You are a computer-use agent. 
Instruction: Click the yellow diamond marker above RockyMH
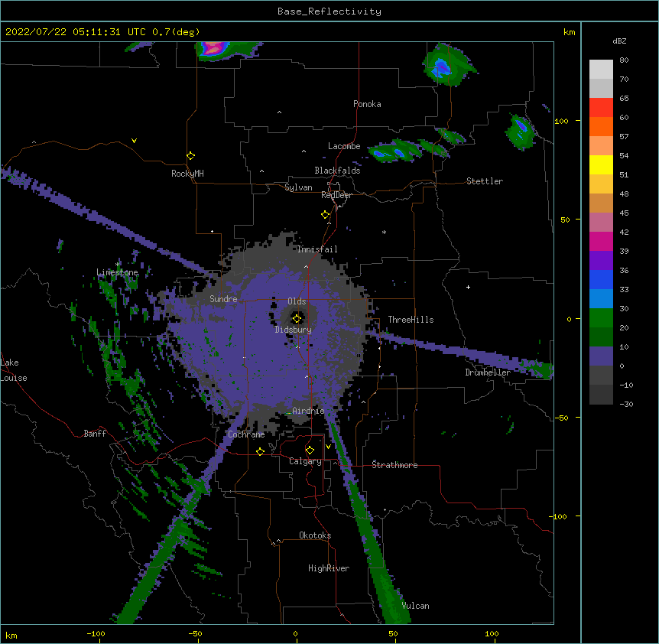click(190, 155)
